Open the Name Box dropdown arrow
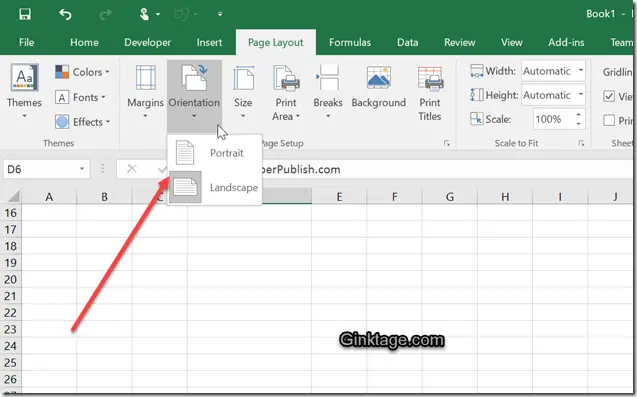637x397 pixels. [x=82, y=169]
